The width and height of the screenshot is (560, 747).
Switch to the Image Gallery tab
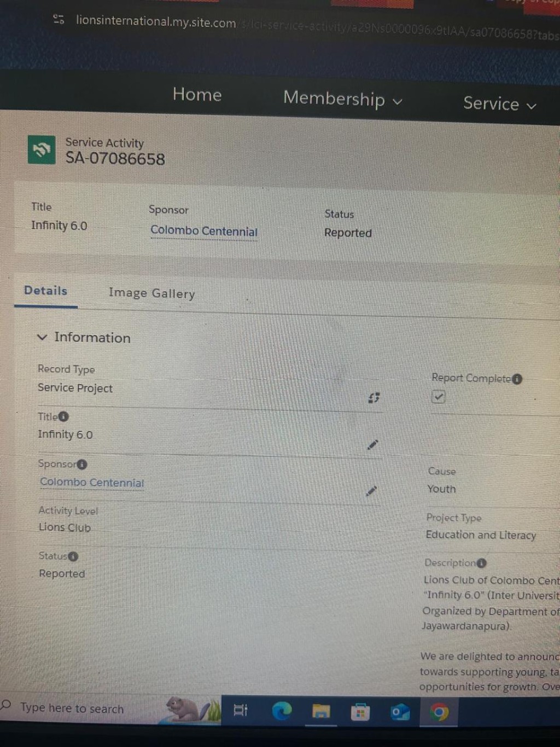(x=152, y=293)
